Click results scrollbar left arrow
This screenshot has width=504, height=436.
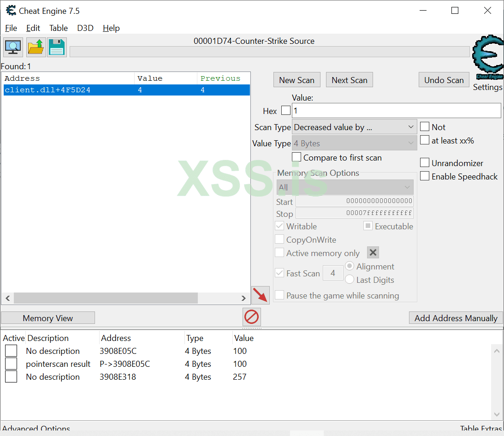tap(8, 298)
